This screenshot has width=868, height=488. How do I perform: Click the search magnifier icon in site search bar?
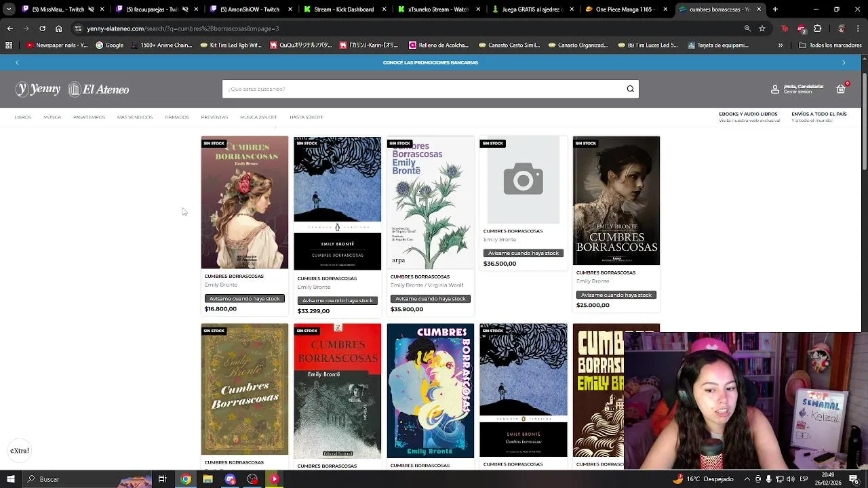point(630,89)
